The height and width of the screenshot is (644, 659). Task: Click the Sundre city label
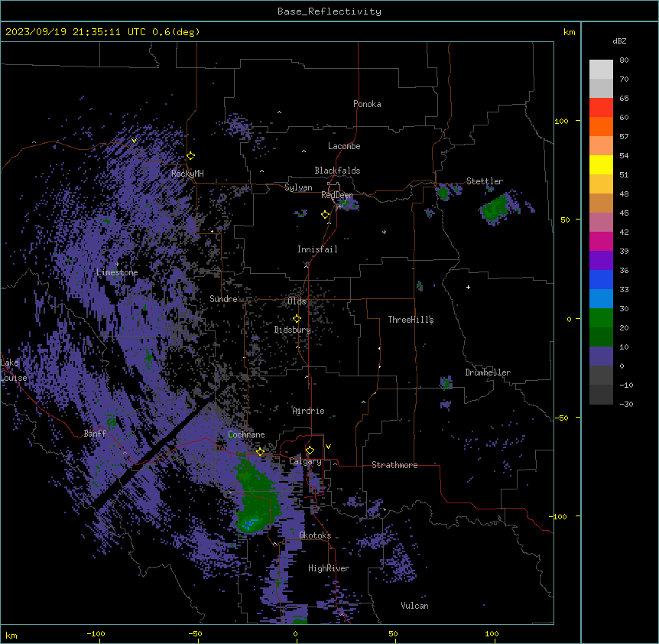(x=223, y=299)
